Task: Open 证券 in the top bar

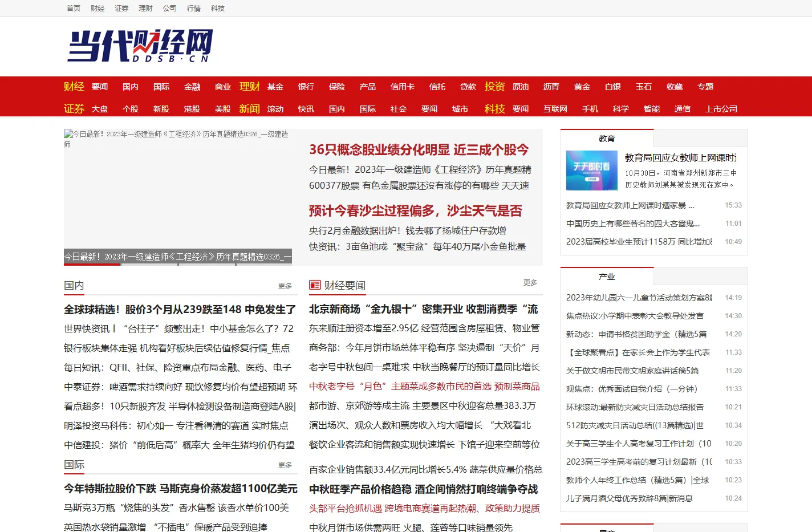Action: pos(121,9)
